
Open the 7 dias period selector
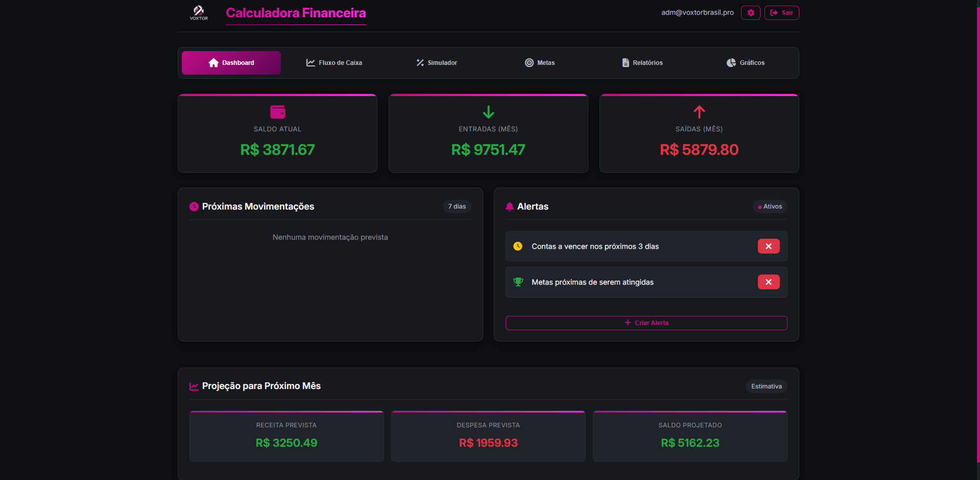(x=456, y=207)
